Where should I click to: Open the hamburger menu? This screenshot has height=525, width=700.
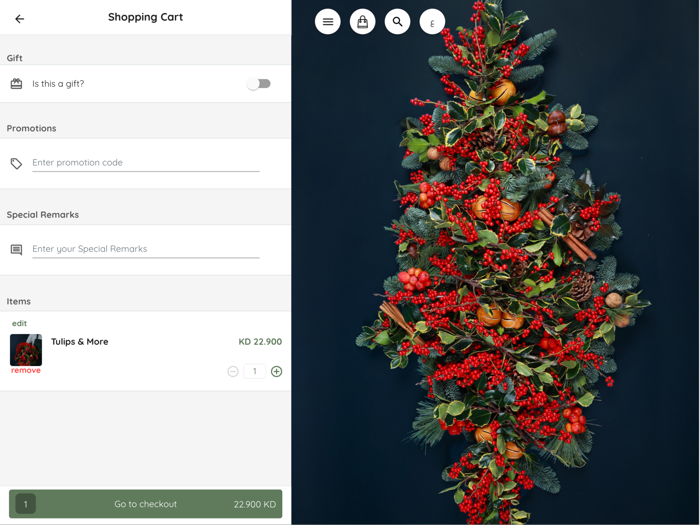point(328,21)
